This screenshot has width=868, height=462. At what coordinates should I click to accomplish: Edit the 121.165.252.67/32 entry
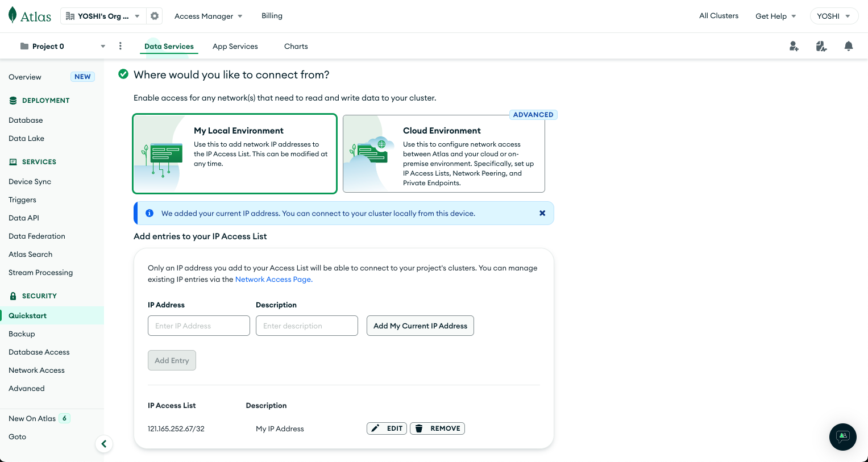point(387,428)
